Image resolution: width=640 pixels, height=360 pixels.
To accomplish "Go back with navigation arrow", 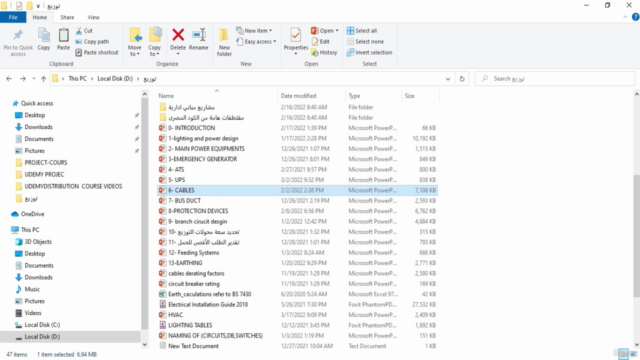I will coord(9,79).
